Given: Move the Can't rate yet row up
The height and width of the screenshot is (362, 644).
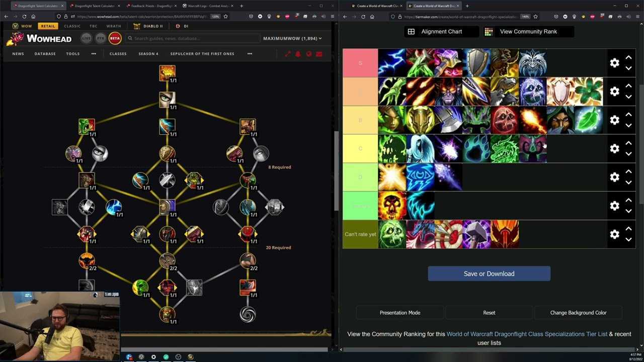Looking at the screenshot, I should (x=628, y=229).
